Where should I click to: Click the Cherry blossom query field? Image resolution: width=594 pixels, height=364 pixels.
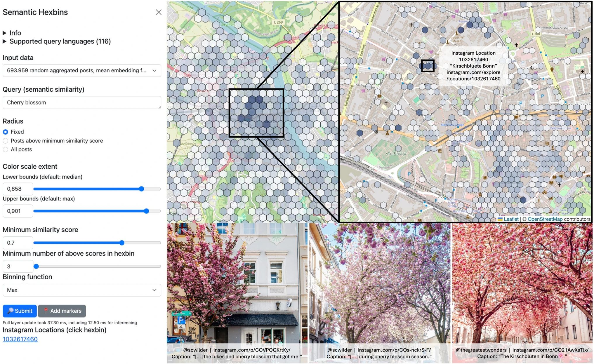pyautogui.click(x=82, y=103)
